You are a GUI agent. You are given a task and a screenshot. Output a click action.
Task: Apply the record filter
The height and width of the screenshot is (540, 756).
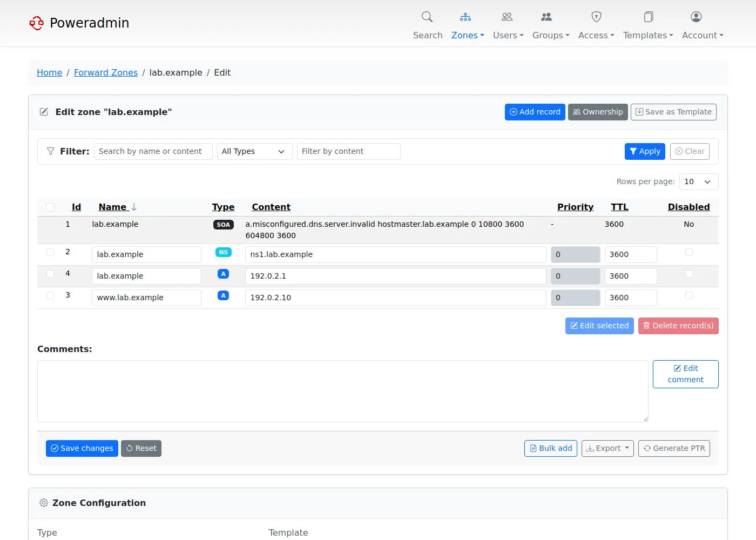(x=645, y=151)
